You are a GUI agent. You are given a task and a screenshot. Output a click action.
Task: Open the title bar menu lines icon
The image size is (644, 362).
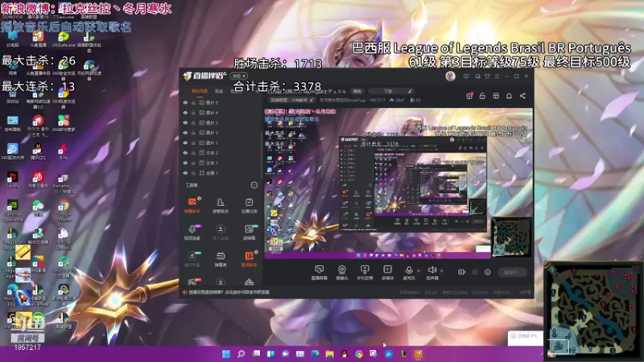[497, 76]
